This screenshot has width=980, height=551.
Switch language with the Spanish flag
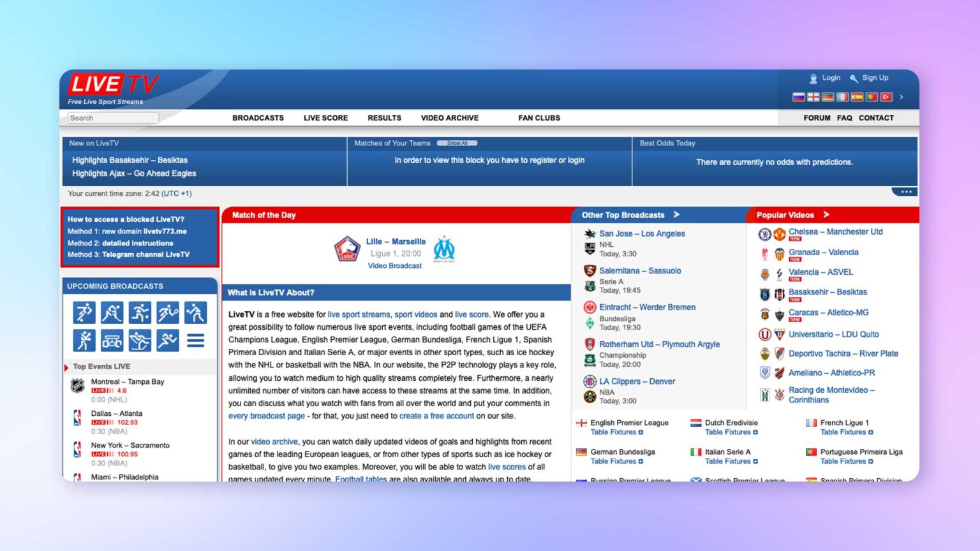[857, 97]
